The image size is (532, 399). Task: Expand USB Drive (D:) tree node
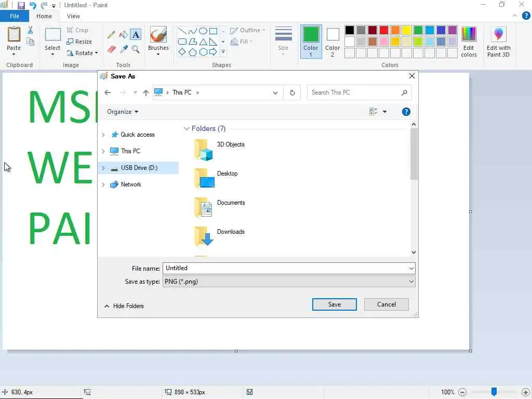(103, 168)
